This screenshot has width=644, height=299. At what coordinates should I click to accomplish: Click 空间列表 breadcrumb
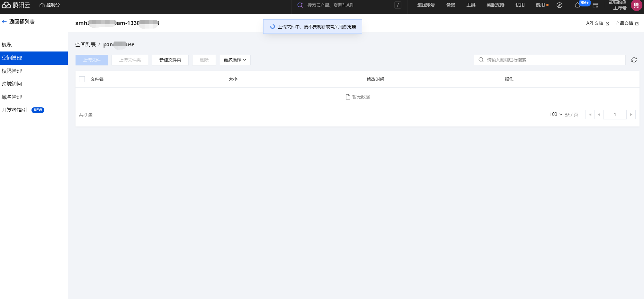pos(85,45)
